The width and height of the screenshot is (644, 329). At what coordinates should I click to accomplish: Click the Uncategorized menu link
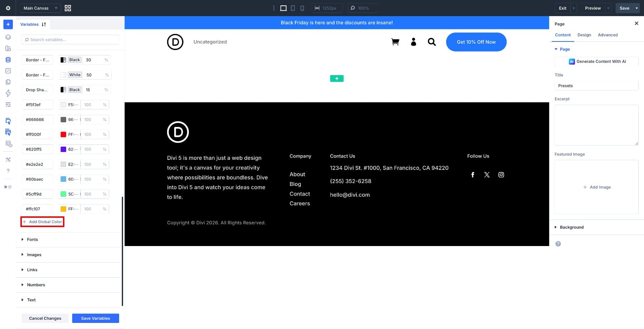coord(210,42)
